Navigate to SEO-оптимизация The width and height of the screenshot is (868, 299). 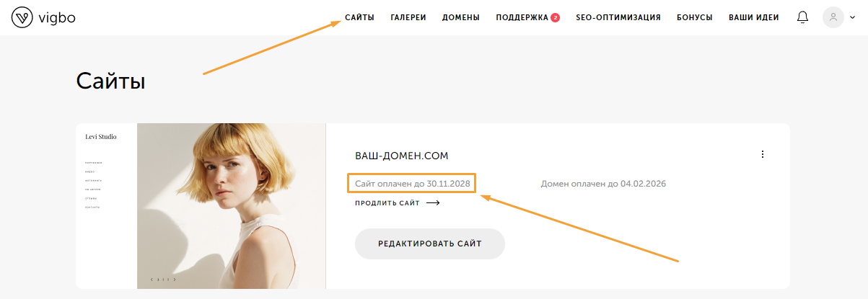[618, 17]
